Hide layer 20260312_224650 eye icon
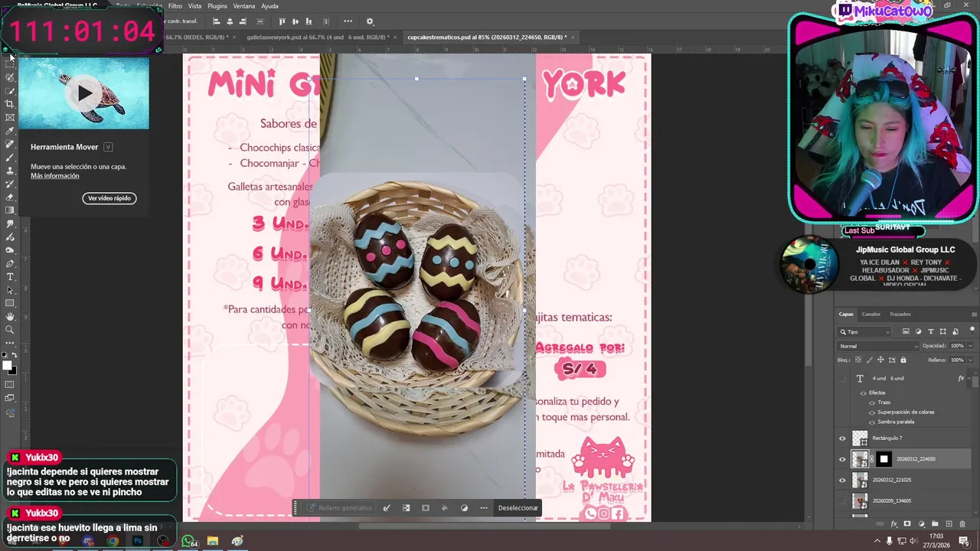Screen dimensions: 980x551 [x=843, y=459]
